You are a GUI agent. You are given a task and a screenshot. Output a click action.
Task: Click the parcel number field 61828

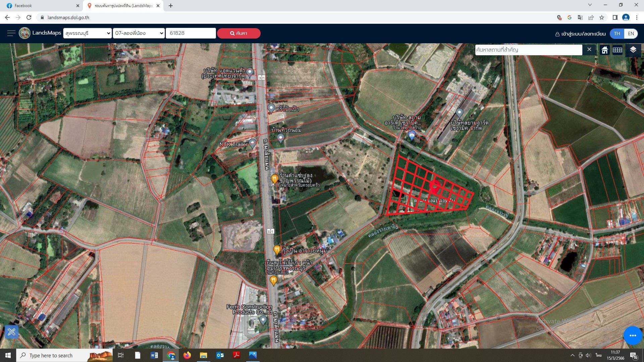coord(191,33)
